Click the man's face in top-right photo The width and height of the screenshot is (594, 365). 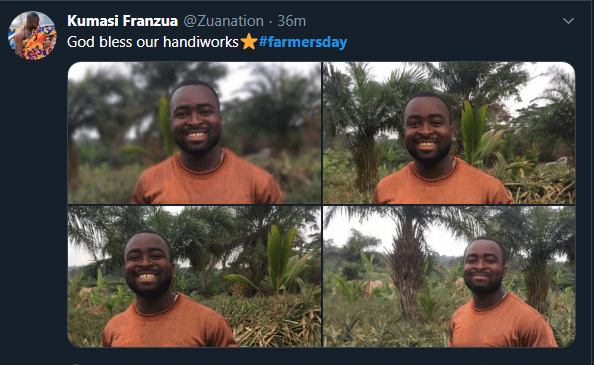click(x=427, y=131)
